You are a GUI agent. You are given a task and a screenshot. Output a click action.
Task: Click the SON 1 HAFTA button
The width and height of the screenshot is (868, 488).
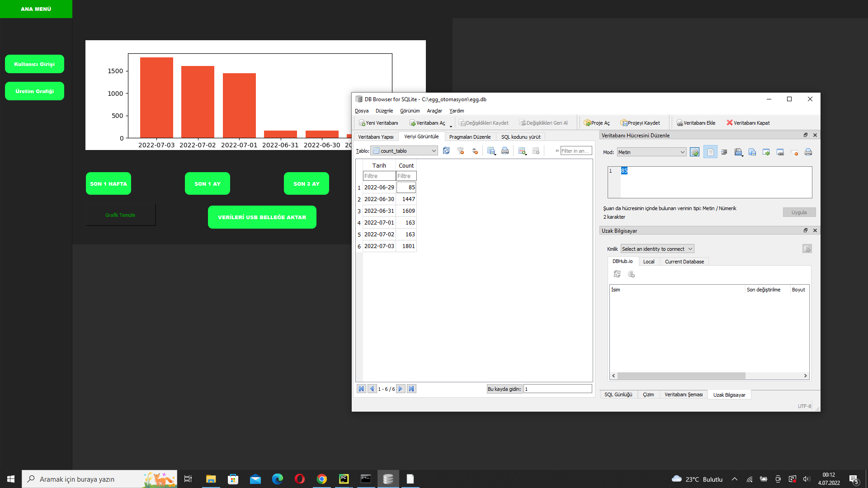pos(108,183)
